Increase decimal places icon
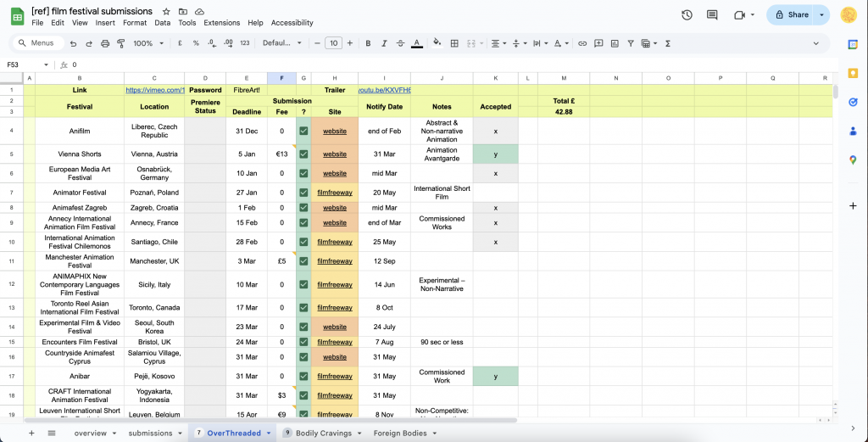This screenshot has width=868, height=442. tap(228, 43)
